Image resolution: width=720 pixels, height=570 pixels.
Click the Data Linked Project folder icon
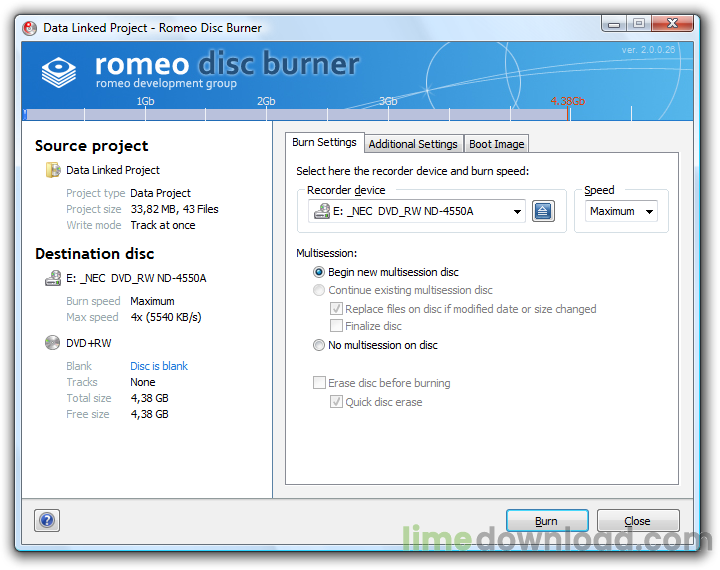point(53,170)
